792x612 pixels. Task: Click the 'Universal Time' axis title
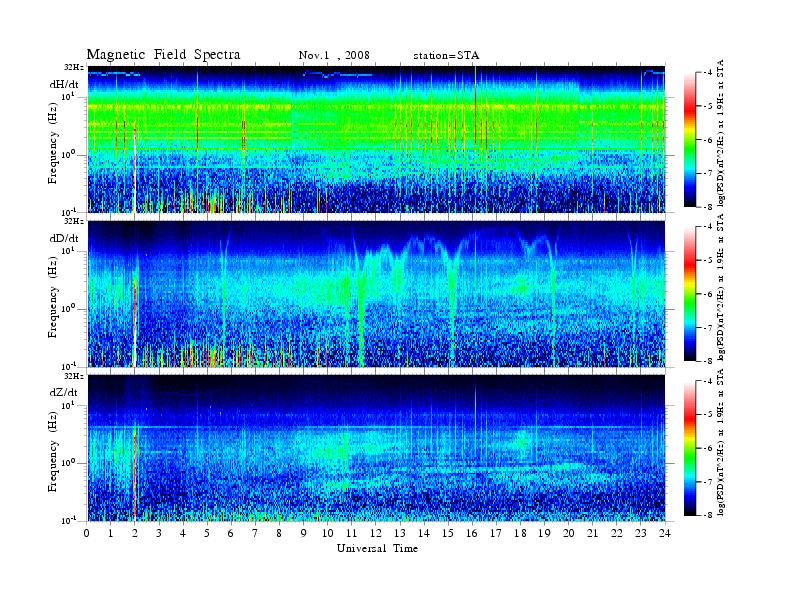(x=377, y=548)
